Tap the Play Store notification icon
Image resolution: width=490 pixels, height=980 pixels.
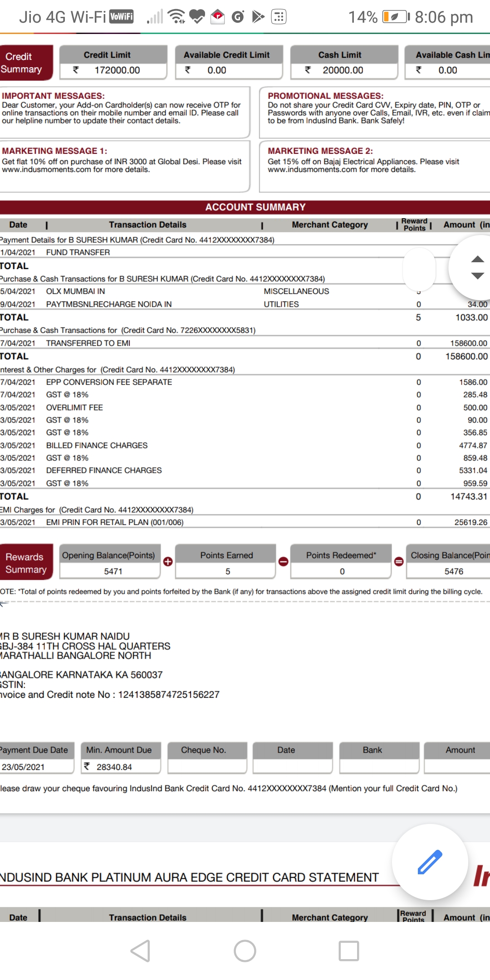258,17
